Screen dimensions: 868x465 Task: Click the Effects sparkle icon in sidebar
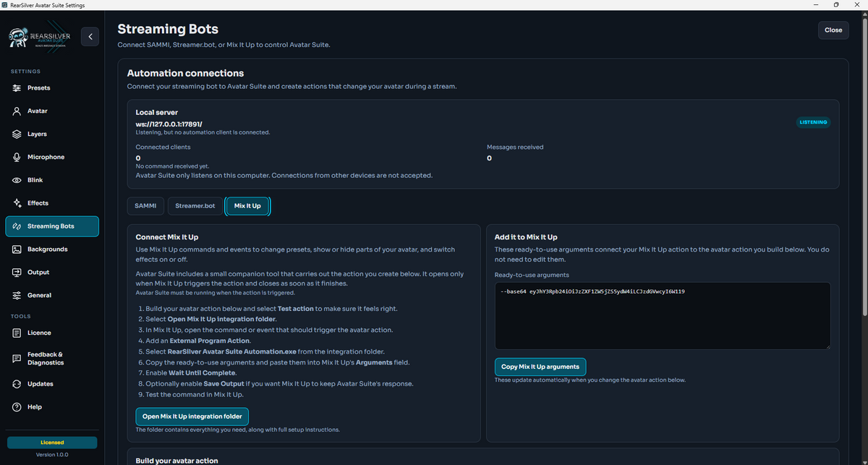click(17, 203)
